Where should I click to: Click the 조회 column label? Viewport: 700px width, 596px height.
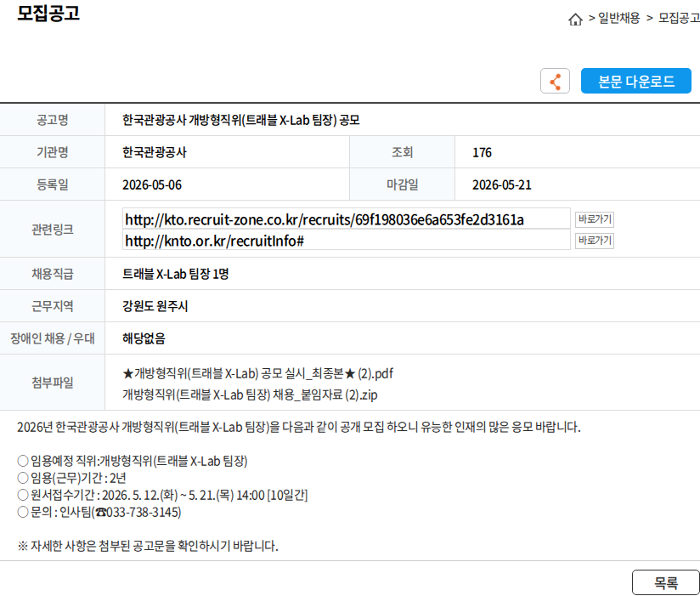(402, 152)
